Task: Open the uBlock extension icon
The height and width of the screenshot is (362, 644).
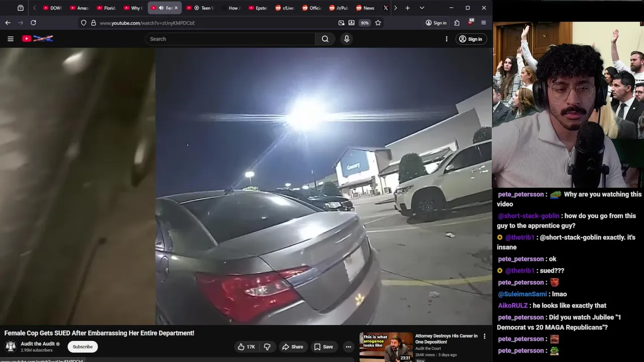Action: point(470,22)
